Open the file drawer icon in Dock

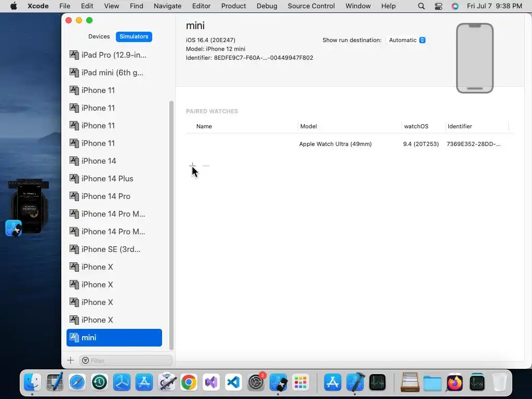tap(410, 382)
